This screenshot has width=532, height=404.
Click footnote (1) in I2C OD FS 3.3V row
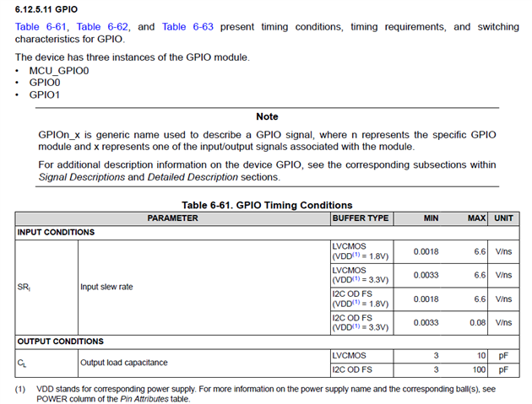(356, 326)
